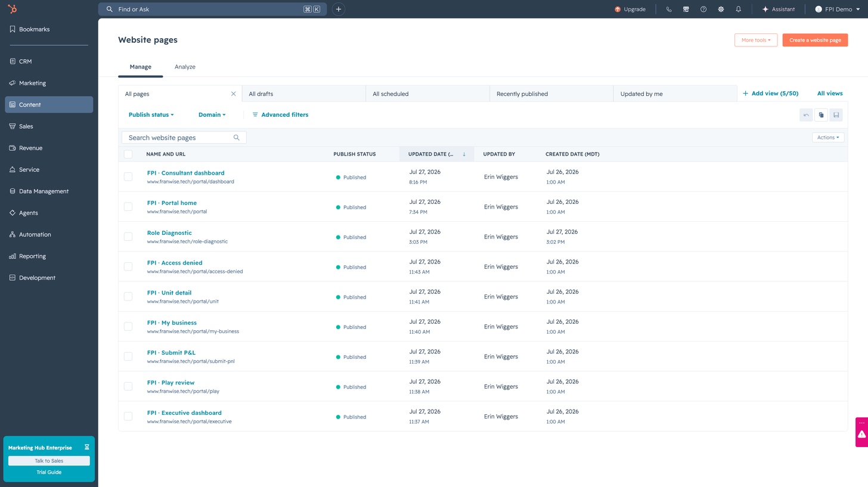Open the Publish status filter dropdown
This screenshot has height=487, width=868.
coord(151,114)
